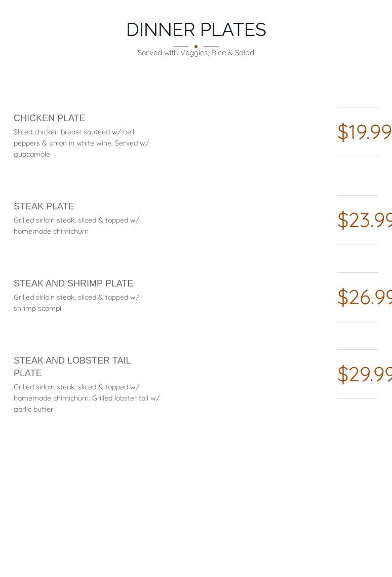Click the divider line above the $23.99 price
Image resolution: width=392 pixels, height=577 pixels.
[358, 196]
